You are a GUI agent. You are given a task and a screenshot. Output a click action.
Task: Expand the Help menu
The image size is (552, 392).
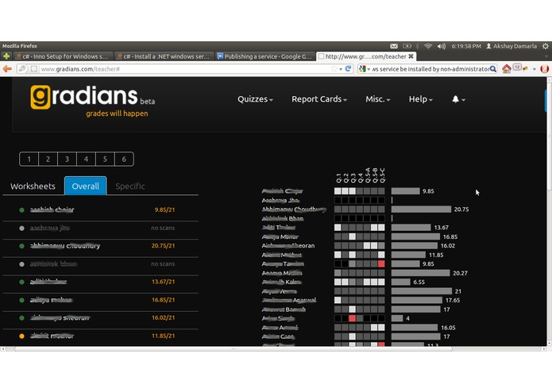pos(421,99)
